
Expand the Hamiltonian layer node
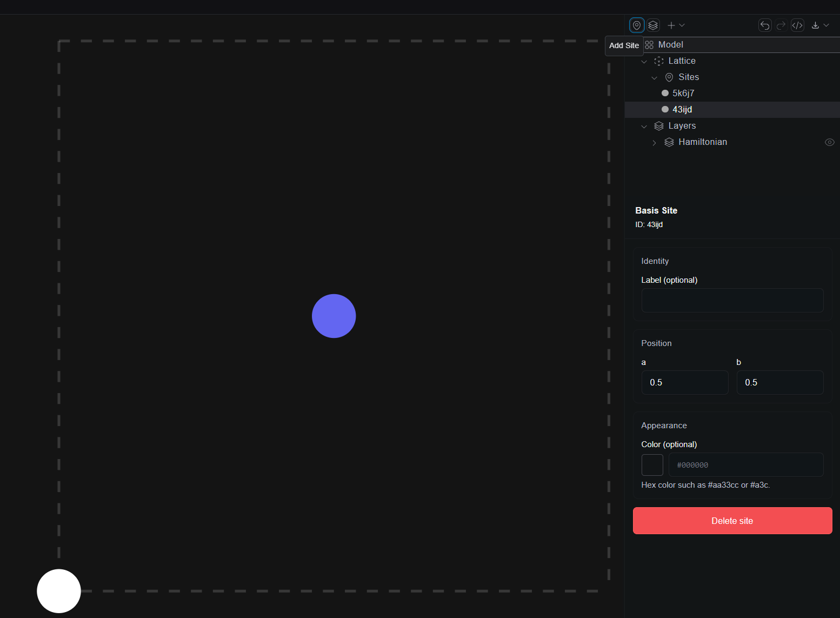[x=654, y=142]
